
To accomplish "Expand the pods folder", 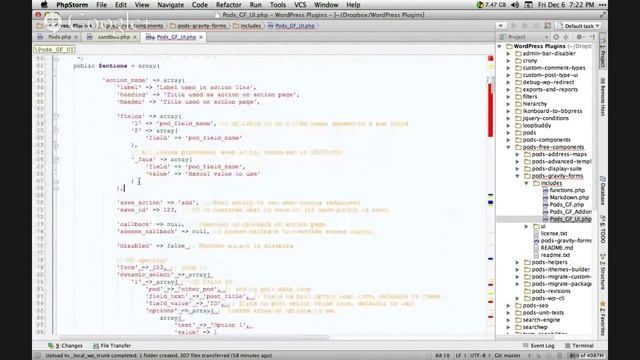I will (509, 133).
